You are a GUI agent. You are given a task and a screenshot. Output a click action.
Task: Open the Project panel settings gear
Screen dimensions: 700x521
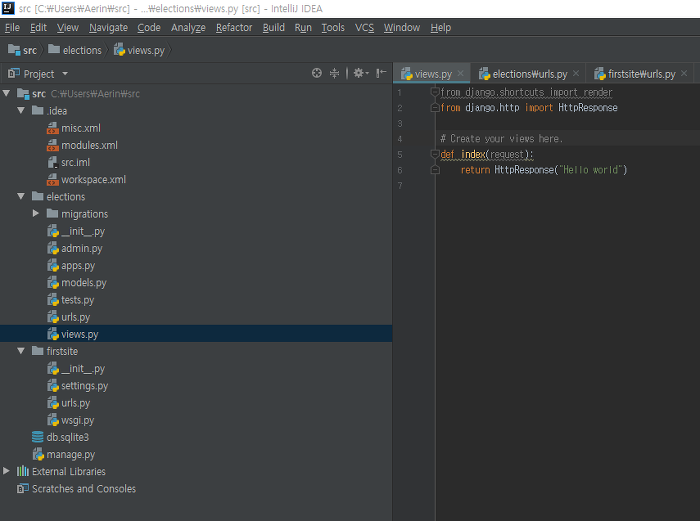[361, 73]
